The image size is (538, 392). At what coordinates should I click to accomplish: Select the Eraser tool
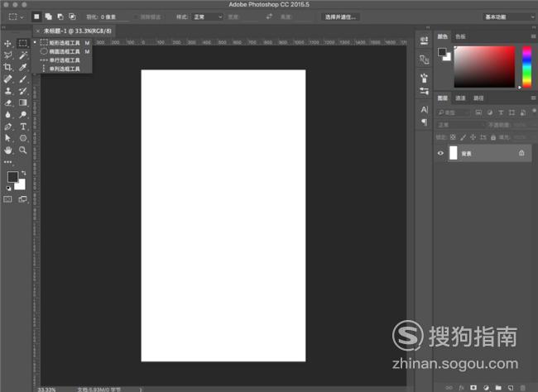[x=7, y=103]
